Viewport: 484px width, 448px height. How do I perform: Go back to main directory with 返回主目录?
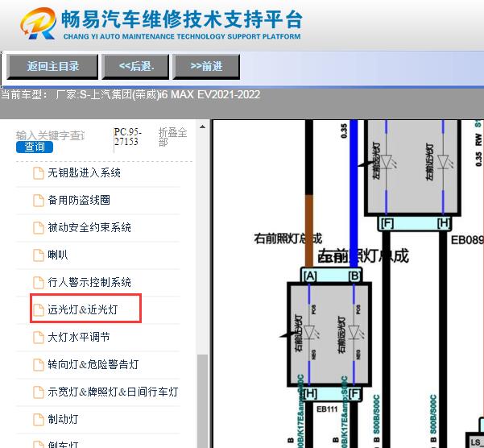tap(52, 66)
